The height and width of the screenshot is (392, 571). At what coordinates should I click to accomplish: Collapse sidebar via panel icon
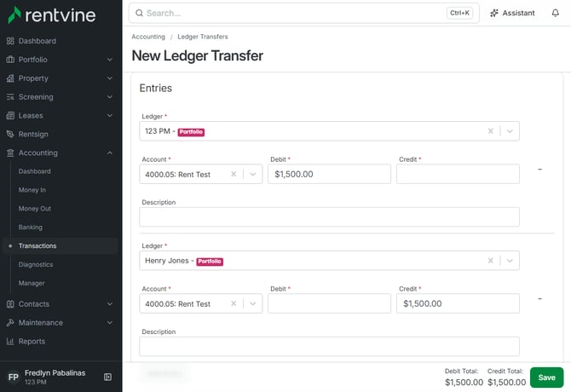(x=107, y=377)
